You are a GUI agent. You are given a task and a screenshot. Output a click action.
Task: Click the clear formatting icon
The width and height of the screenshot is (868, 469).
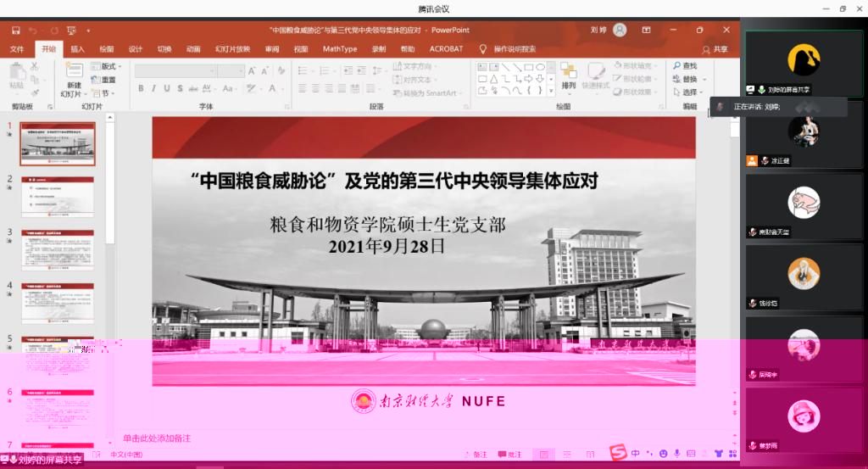coord(281,71)
